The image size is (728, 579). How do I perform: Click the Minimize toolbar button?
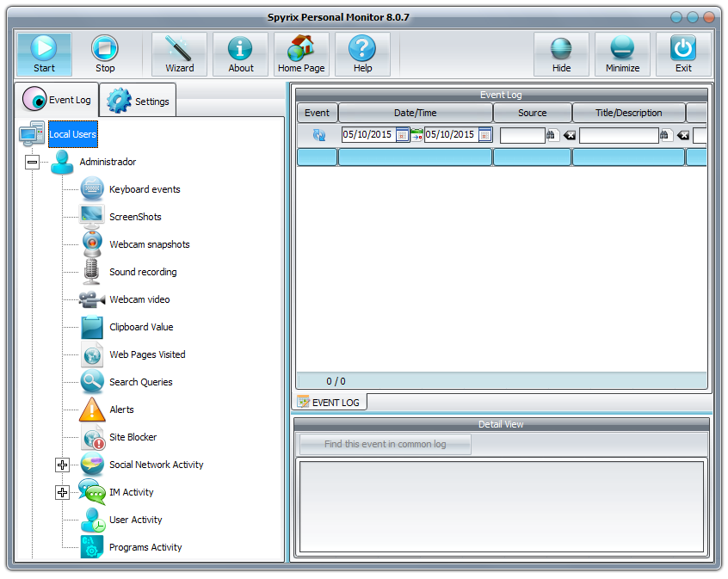[623, 54]
